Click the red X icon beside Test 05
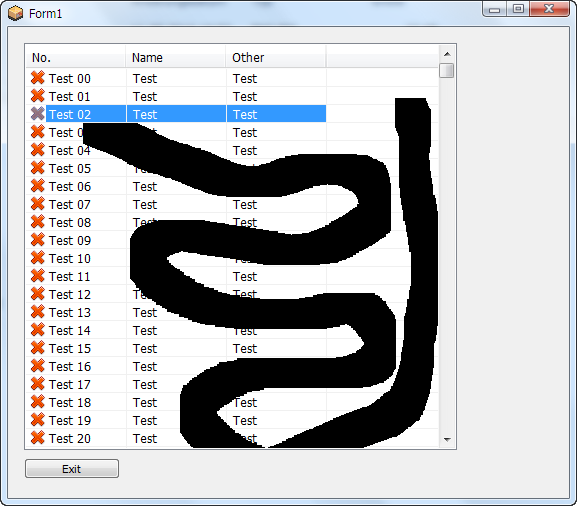Screen dimensions: 577x506 38,168
